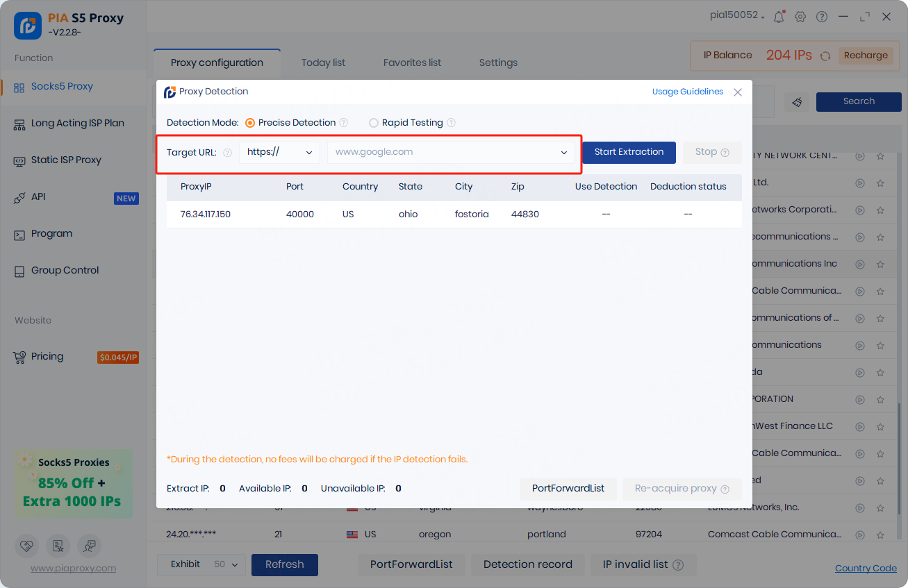The image size is (908, 588).
Task: Click the help icon beside Target URL
Action: 227,153
